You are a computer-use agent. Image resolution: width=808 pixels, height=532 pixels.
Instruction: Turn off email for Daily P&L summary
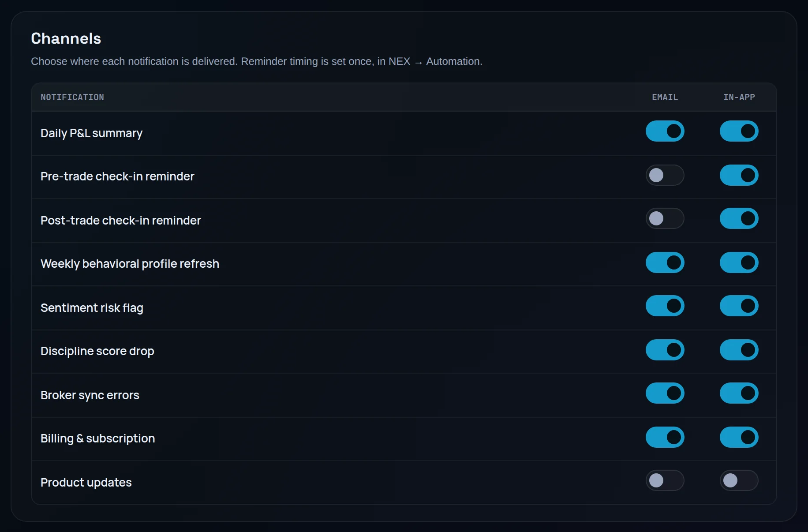(x=665, y=131)
